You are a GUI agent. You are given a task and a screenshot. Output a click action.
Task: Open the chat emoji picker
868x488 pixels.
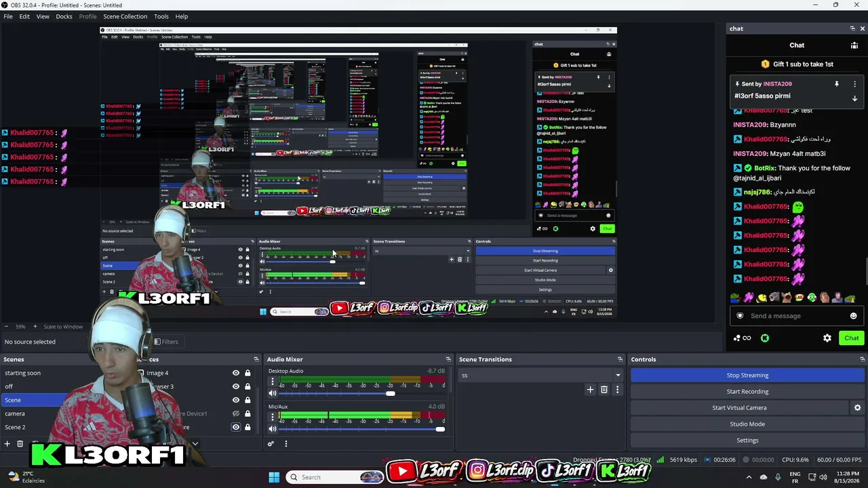pyautogui.click(x=853, y=316)
